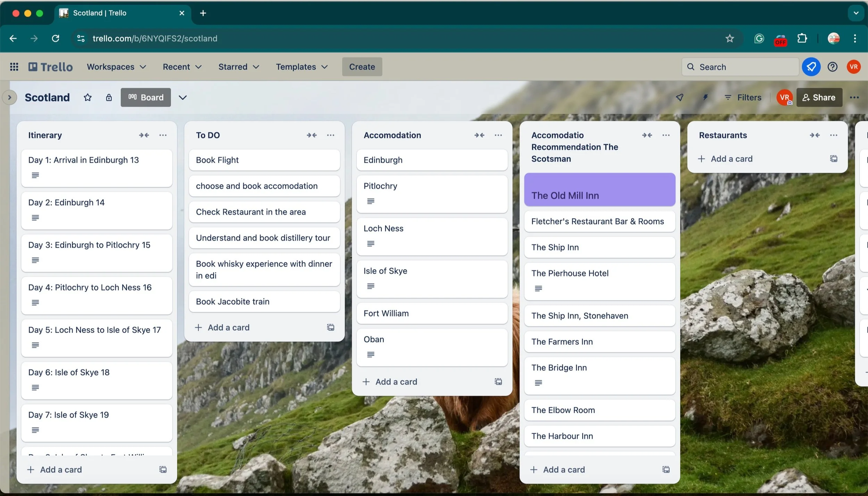This screenshot has width=868, height=496.
Task: Open the Trello apps grid icon
Action: (x=14, y=67)
